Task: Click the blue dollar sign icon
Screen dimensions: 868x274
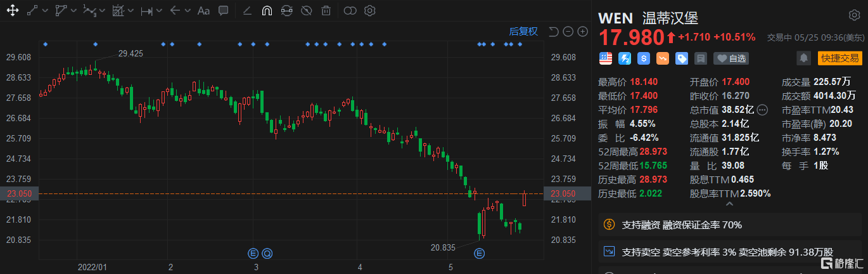Action: click(644, 58)
